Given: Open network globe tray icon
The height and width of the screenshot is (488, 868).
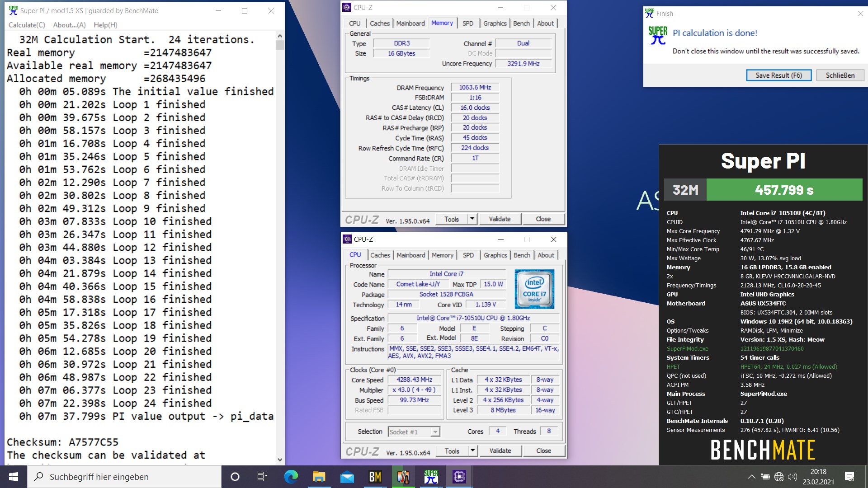Looking at the screenshot, I should click(x=778, y=477).
